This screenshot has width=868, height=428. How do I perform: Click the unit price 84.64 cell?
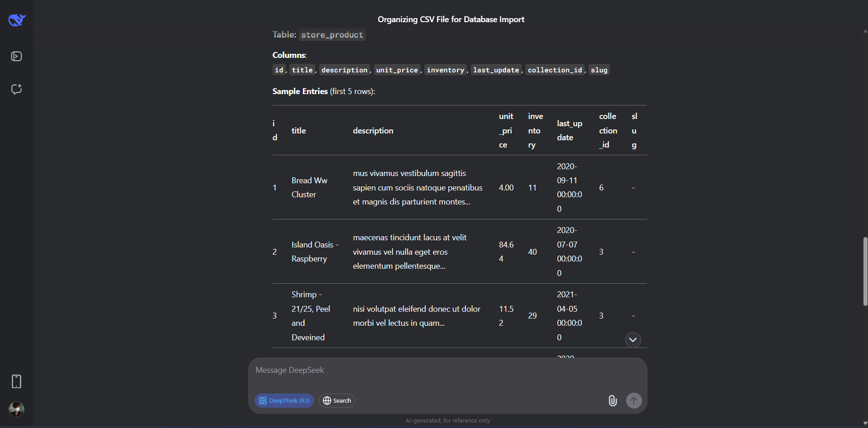coord(506,252)
